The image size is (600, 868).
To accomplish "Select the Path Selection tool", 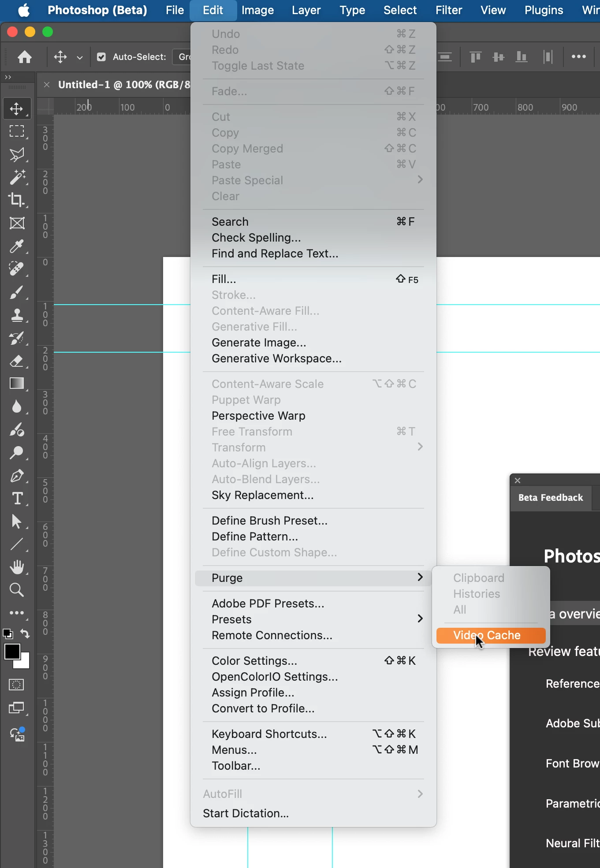I will tap(17, 522).
